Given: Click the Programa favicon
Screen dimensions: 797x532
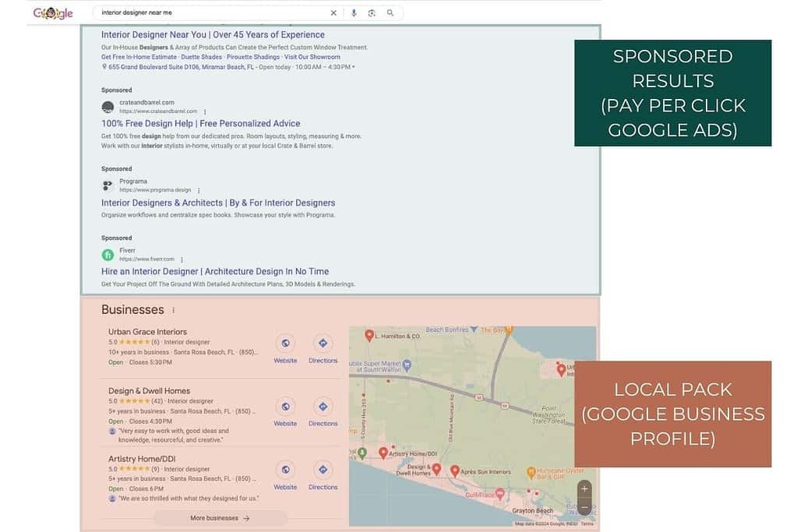Looking at the screenshot, I should point(108,185).
